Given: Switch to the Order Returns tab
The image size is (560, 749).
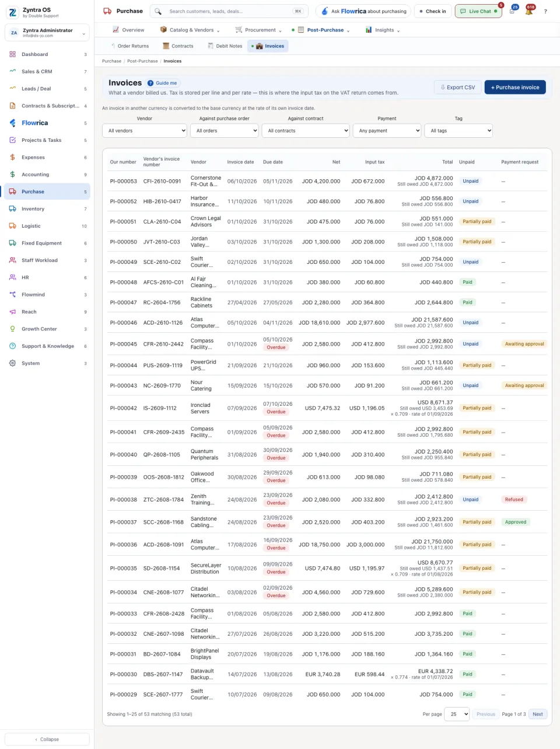Looking at the screenshot, I should [129, 46].
